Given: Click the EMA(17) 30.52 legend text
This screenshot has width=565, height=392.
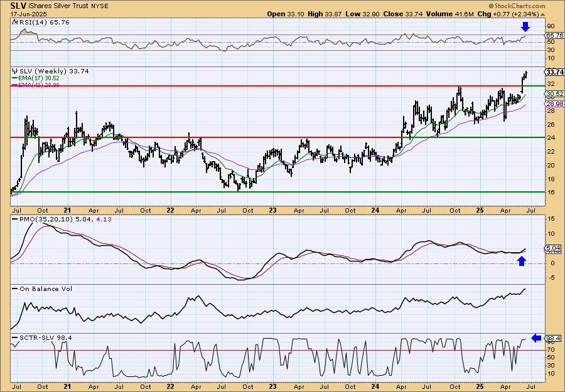Looking at the screenshot, I should 38,78.
